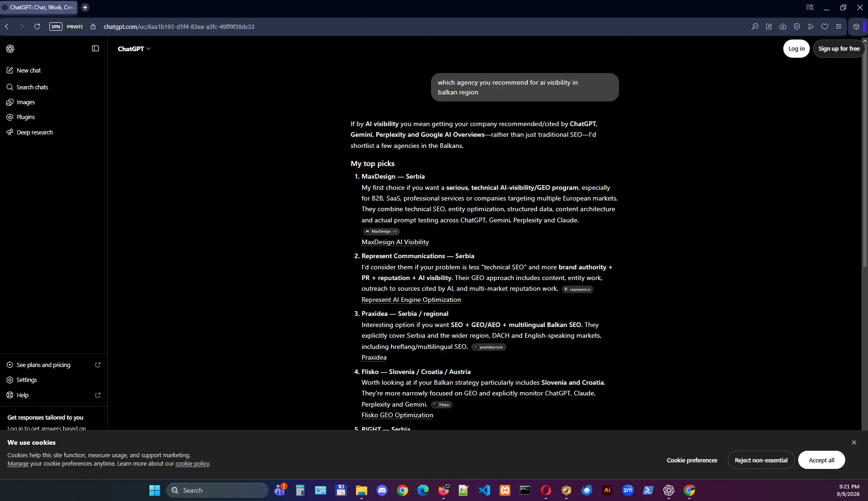Open File Explorer from the taskbar
Viewport: 868px width, 501px height.
(362, 490)
